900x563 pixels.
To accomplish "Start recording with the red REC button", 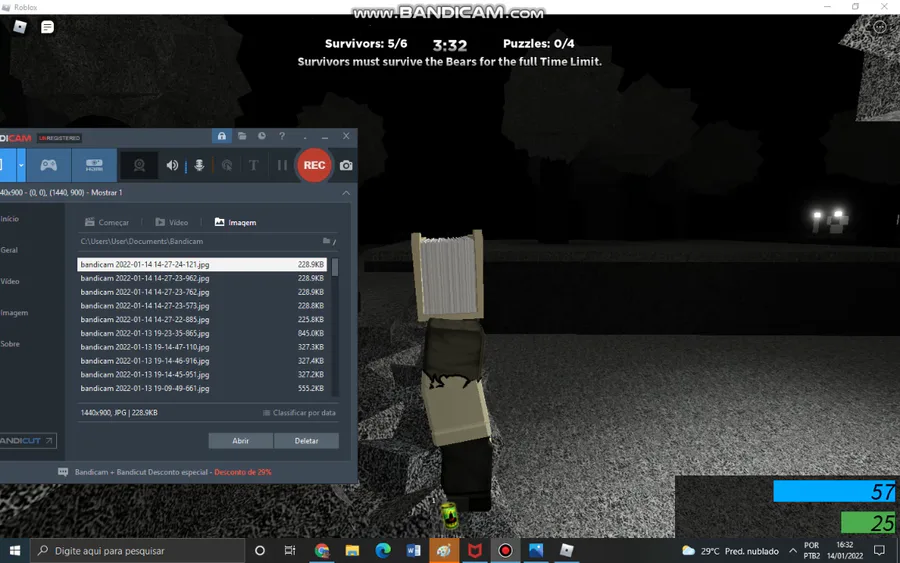I will (314, 165).
